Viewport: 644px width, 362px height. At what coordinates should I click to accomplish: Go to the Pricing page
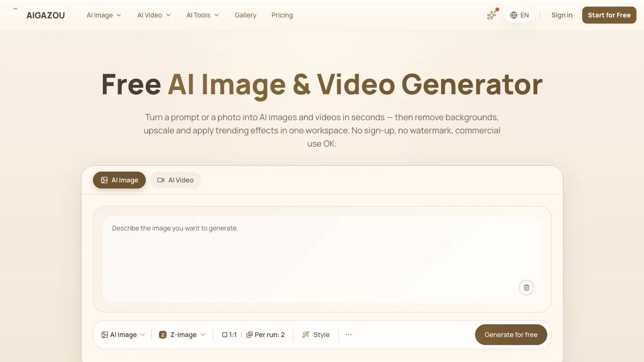click(282, 15)
